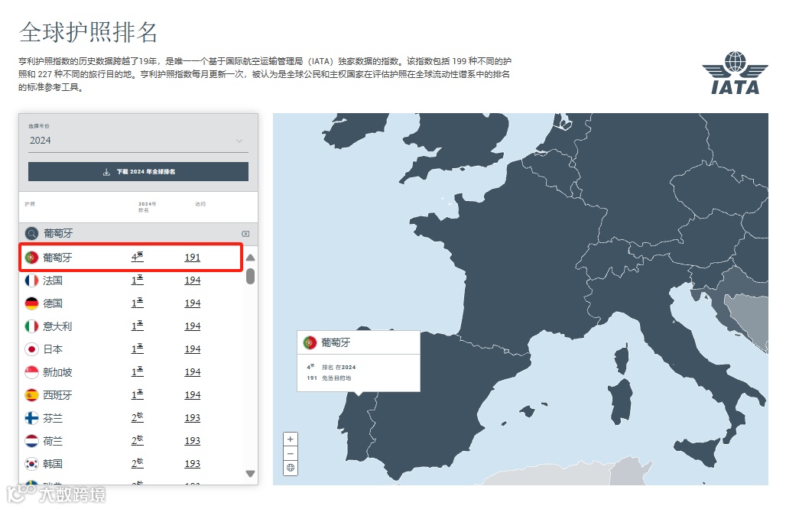Click the Singapore flag icon
812x509 pixels.
[x=31, y=372]
